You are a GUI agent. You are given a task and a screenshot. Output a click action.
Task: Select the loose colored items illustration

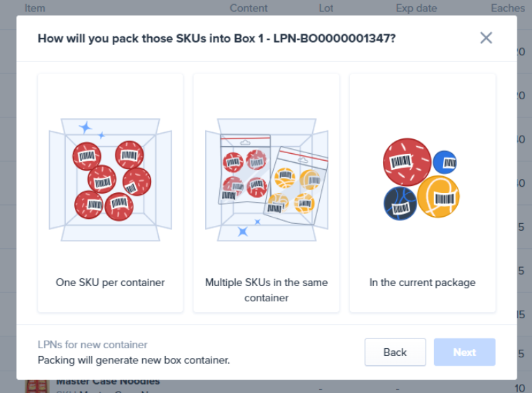click(422, 179)
